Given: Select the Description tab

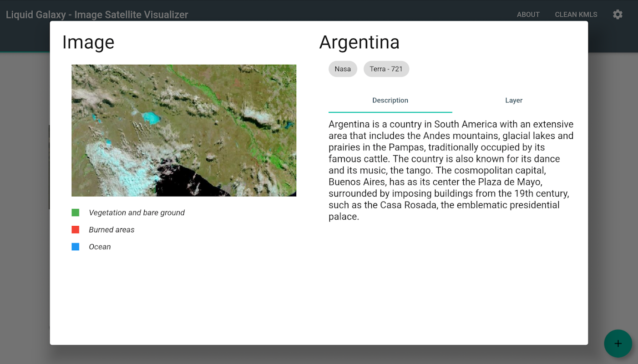Looking at the screenshot, I should 390,101.
